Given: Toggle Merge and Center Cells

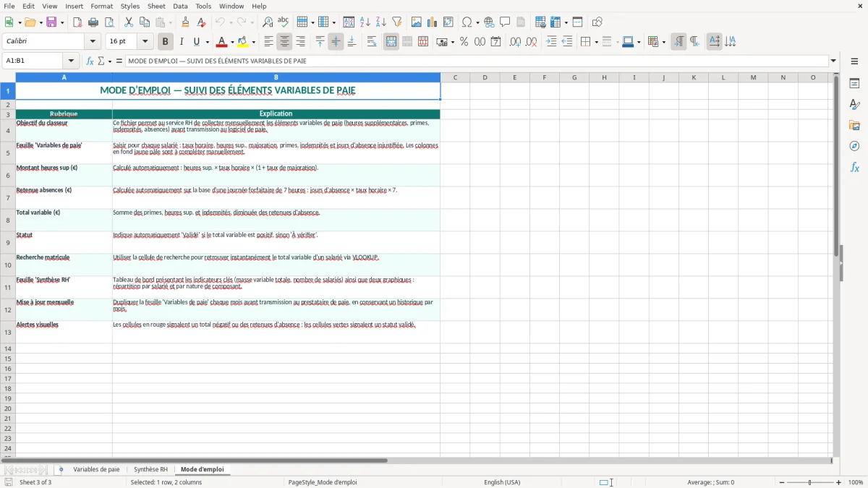Looking at the screenshot, I should [391, 42].
